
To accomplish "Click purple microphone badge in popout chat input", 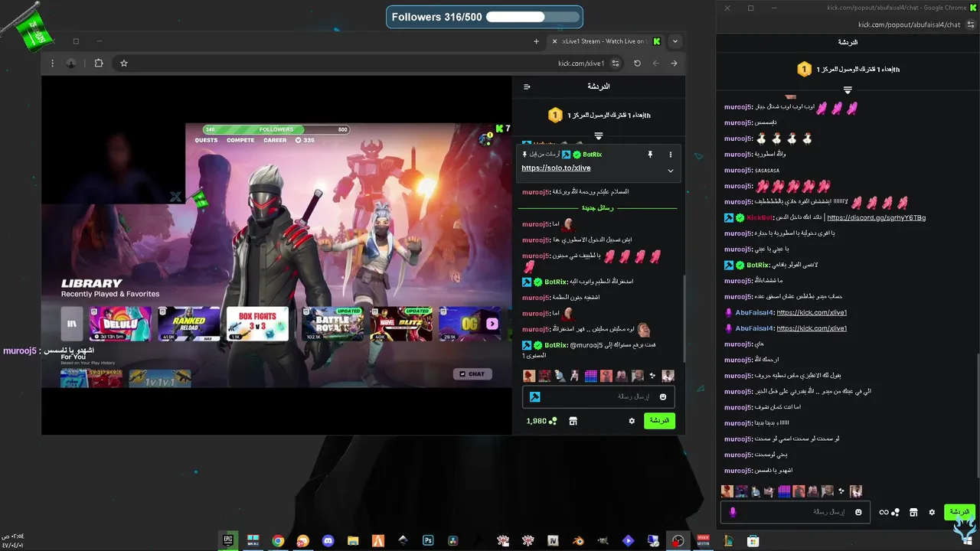I will pos(733,512).
